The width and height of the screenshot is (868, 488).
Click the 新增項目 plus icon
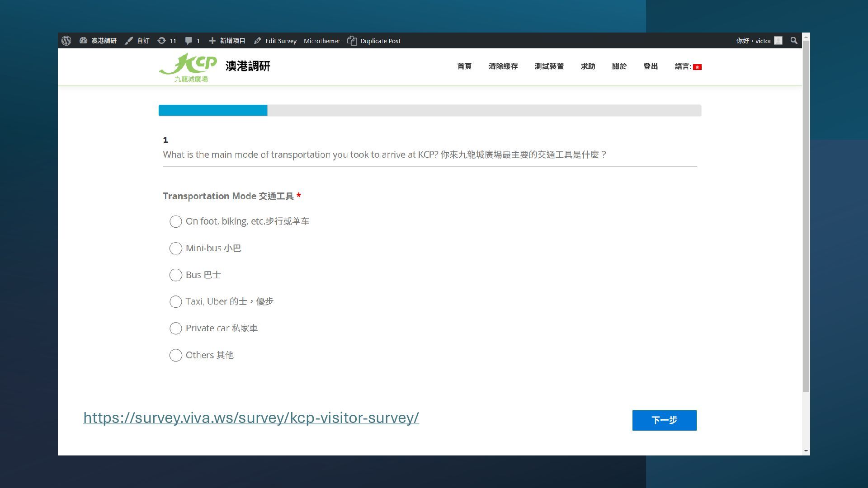(x=212, y=41)
